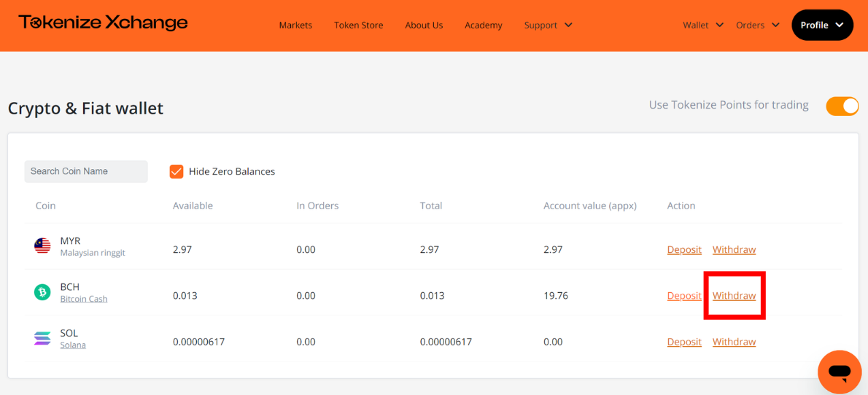This screenshot has height=395, width=868.
Task: Click BCH available balance 0.013
Action: point(185,296)
